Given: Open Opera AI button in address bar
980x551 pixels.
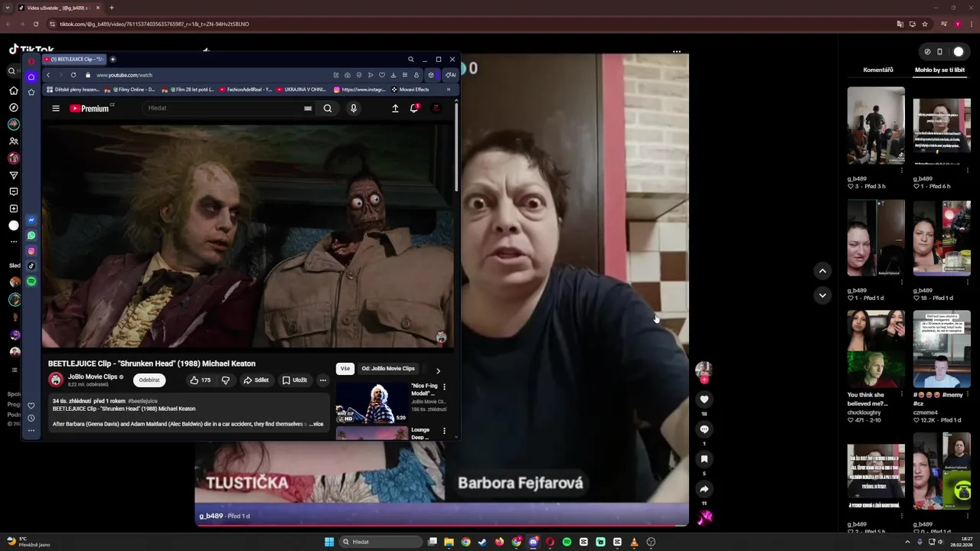Looking at the screenshot, I should pyautogui.click(x=451, y=75).
